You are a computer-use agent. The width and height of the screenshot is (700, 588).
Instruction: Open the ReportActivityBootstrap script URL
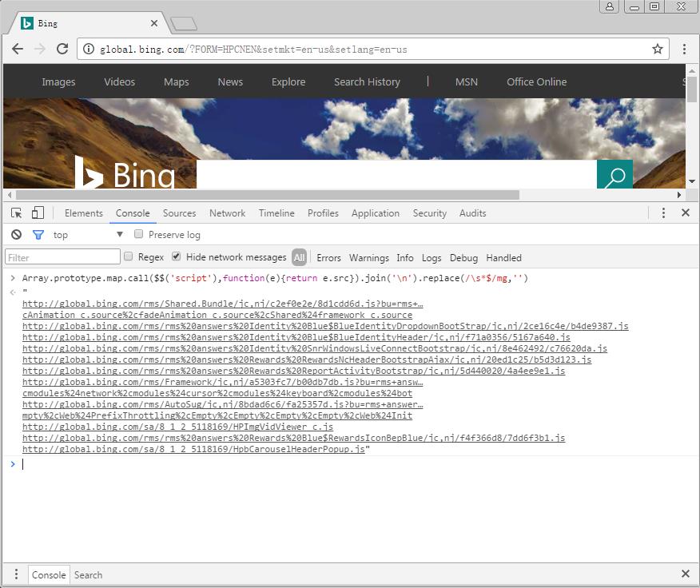click(293, 371)
